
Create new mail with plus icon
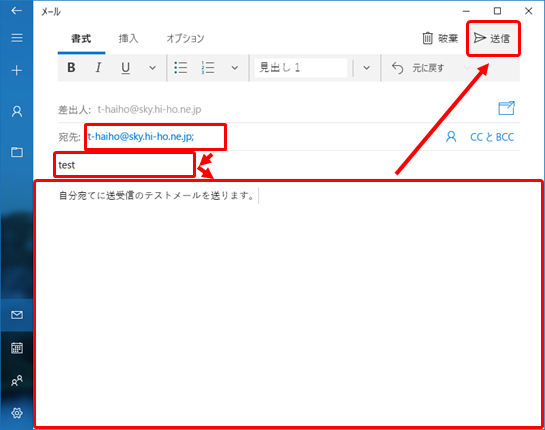coord(17,71)
